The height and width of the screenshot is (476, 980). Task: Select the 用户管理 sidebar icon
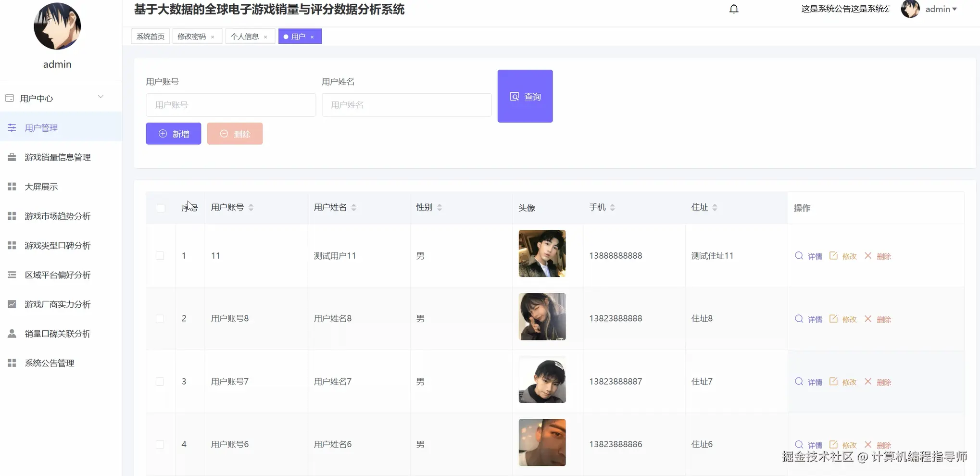click(12, 127)
